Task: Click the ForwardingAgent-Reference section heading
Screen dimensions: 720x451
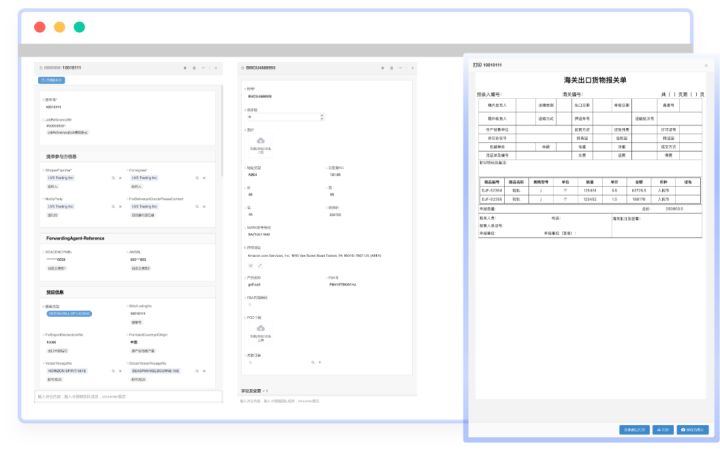Action: click(x=75, y=238)
